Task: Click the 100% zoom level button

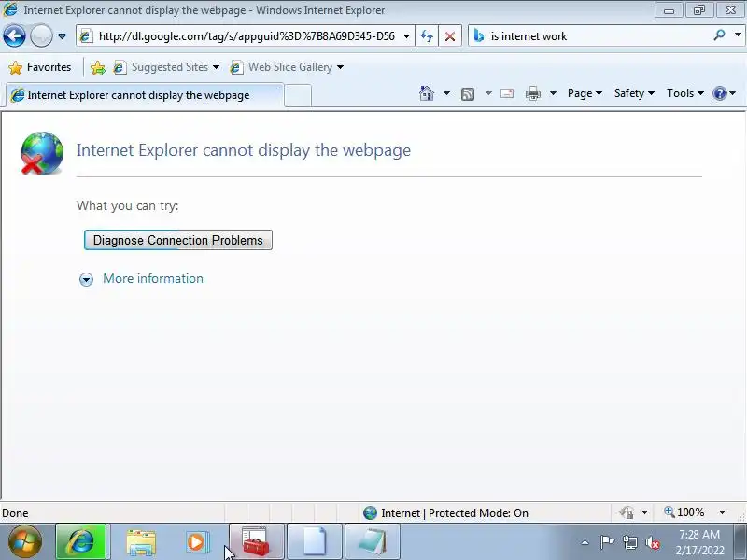Action: coord(684,512)
